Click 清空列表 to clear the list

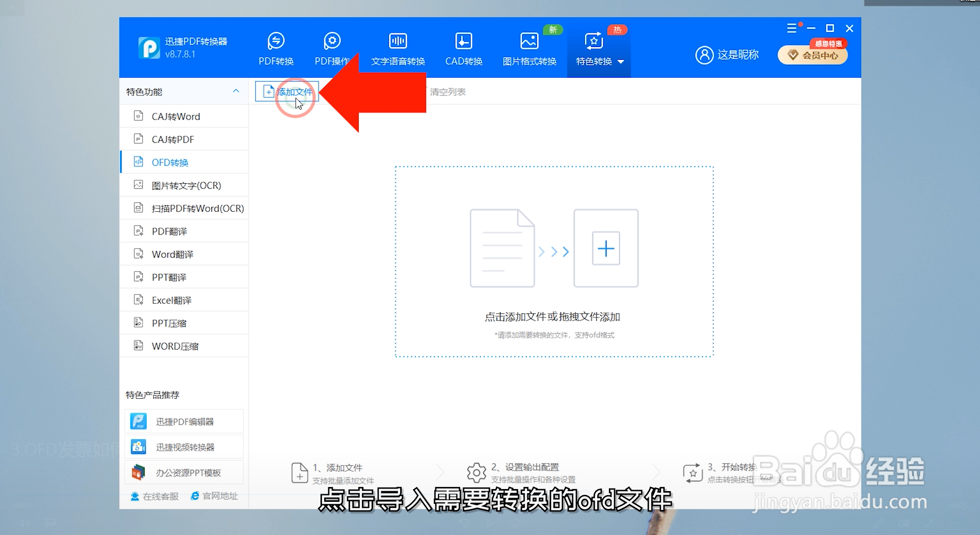tap(448, 91)
